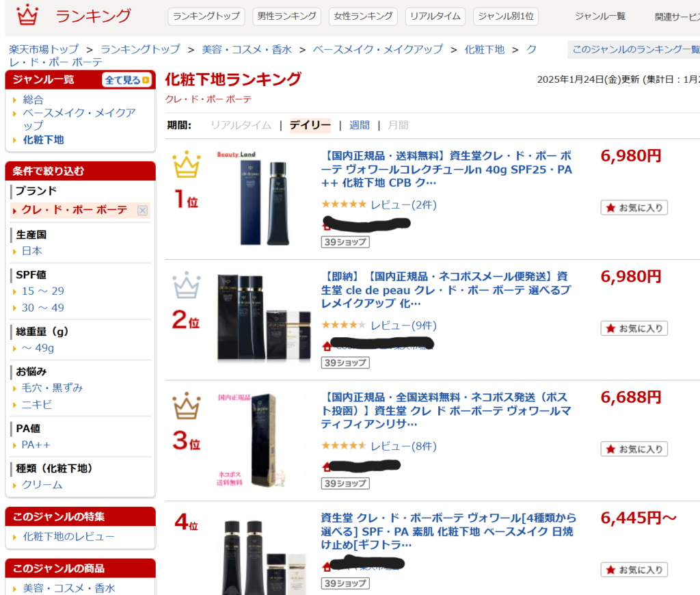
Task: Click the 4位 rank number
Action: pyautogui.click(x=186, y=522)
